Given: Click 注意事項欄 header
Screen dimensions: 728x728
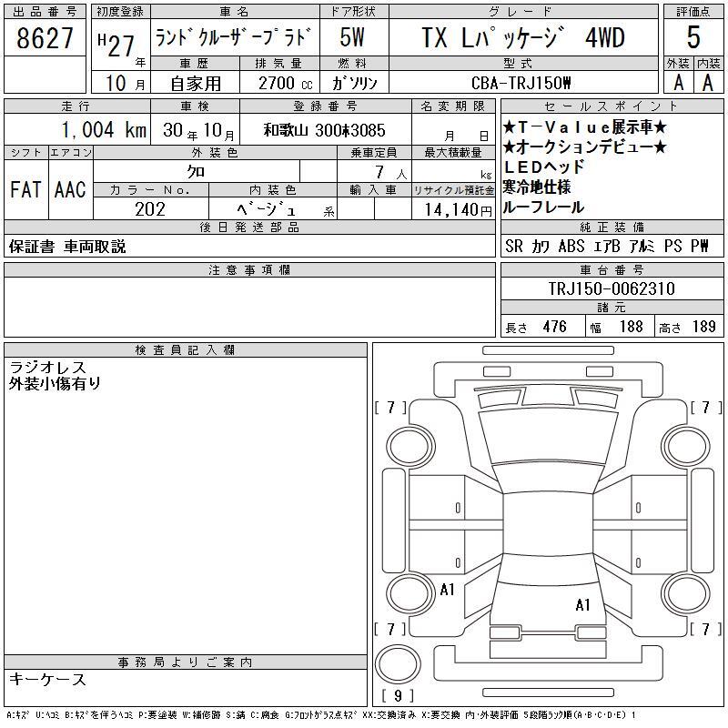Looking at the screenshot, I should point(249,269).
